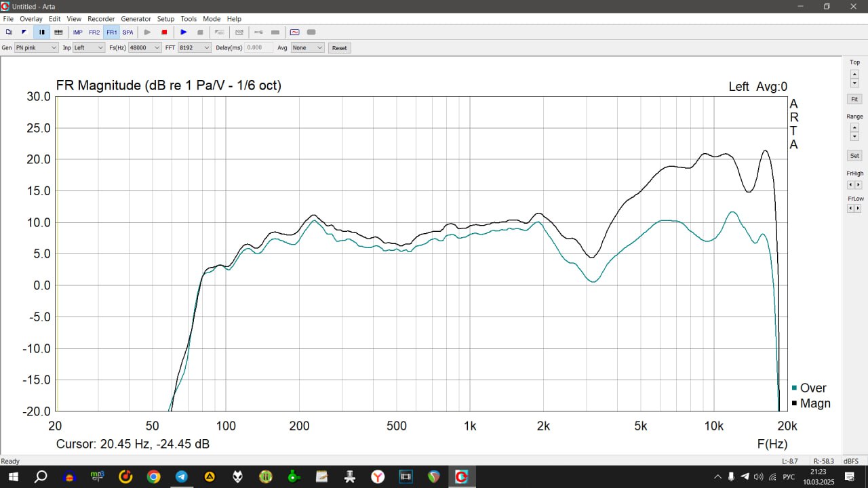Click the red curve graph toolbar icon
The height and width of the screenshot is (488, 868).
click(x=294, y=32)
